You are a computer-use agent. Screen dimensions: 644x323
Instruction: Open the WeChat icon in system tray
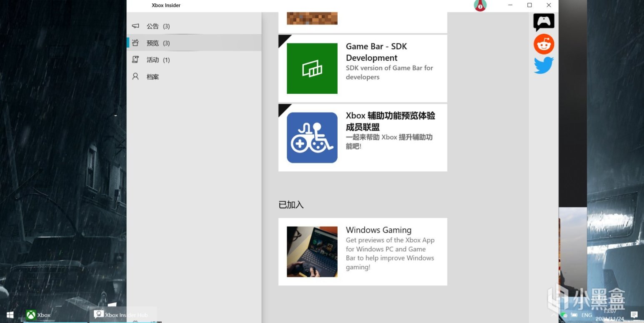564,315
